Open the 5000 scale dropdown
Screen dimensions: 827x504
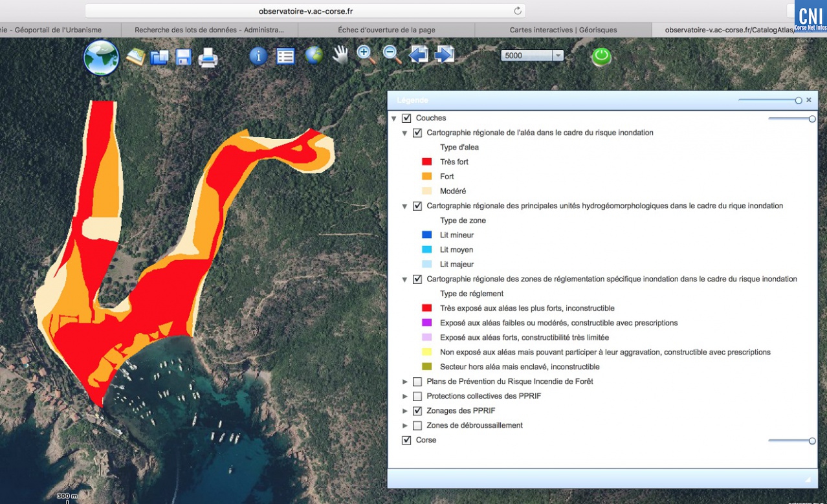click(558, 56)
